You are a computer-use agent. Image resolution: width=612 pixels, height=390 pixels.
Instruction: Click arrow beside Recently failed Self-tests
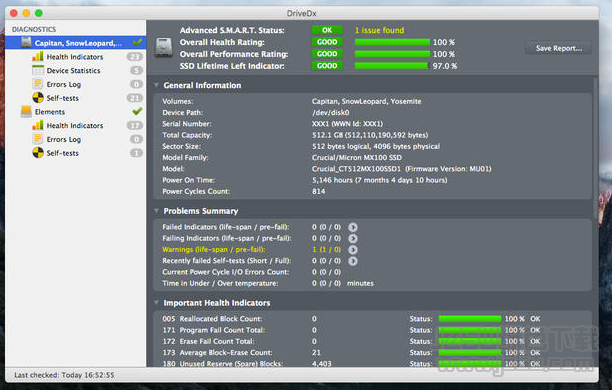352,261
